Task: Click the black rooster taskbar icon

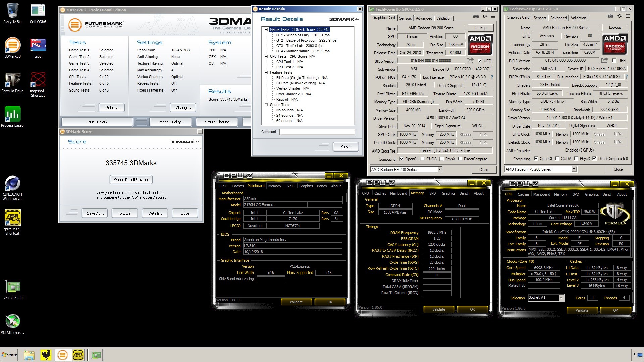Action: [46, 355]
